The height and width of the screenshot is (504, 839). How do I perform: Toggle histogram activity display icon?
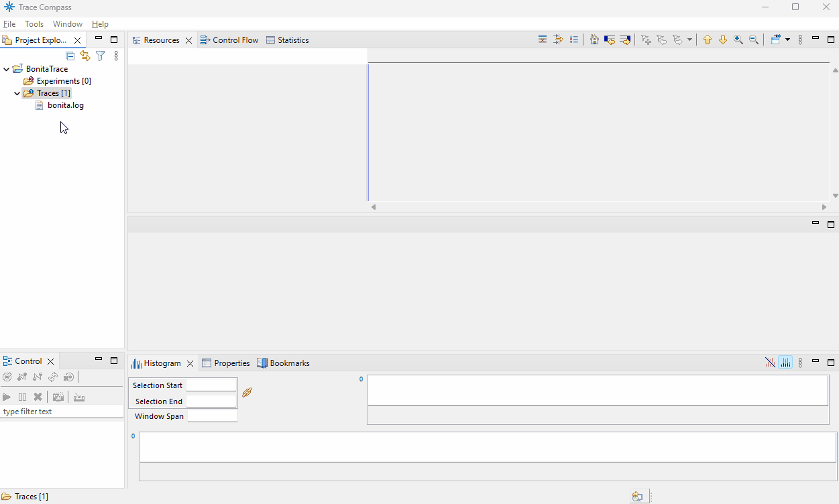pos(786,362)
